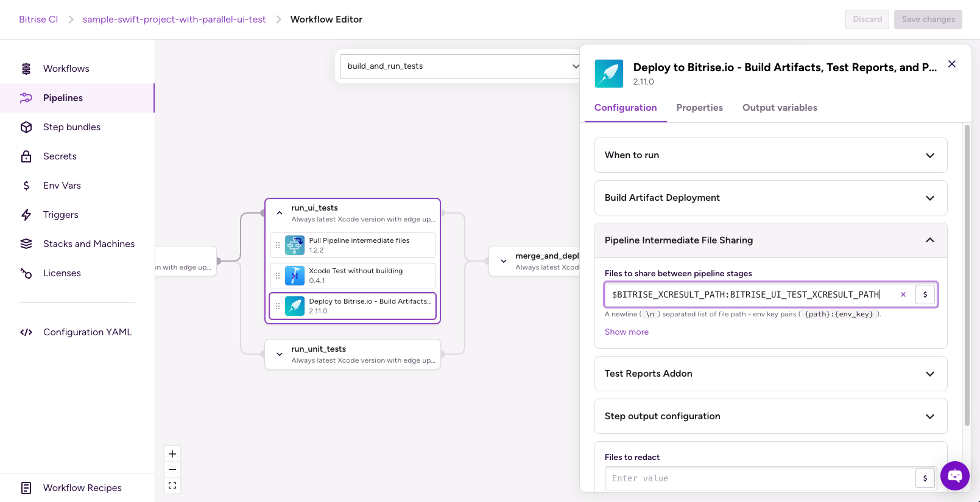Viewport: 980px width, 502px height.
Task: Collapse the run_ui_tests workflow card
Action: point(280,213)
